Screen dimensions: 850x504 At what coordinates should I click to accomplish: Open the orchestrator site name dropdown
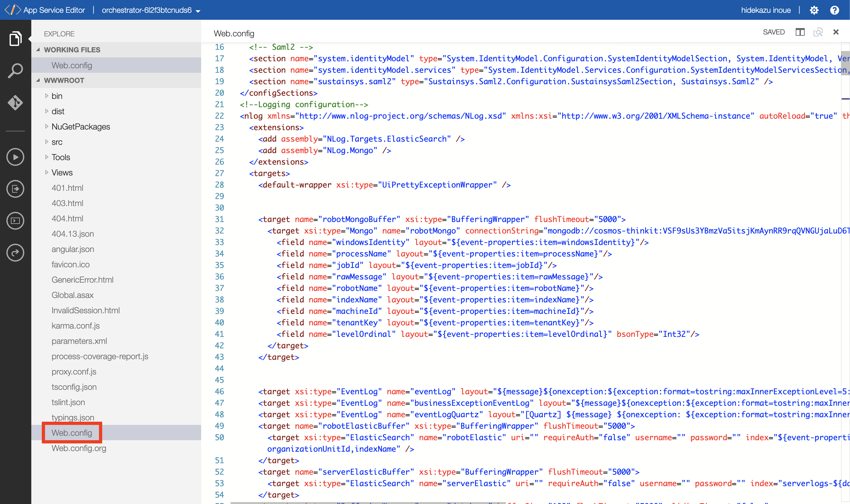pos(151,10)
